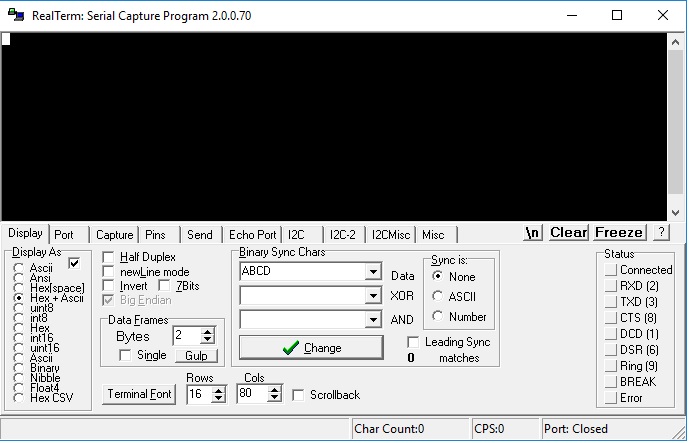
Task: Select Hex CSV display mode
Action: coord(18,398)
